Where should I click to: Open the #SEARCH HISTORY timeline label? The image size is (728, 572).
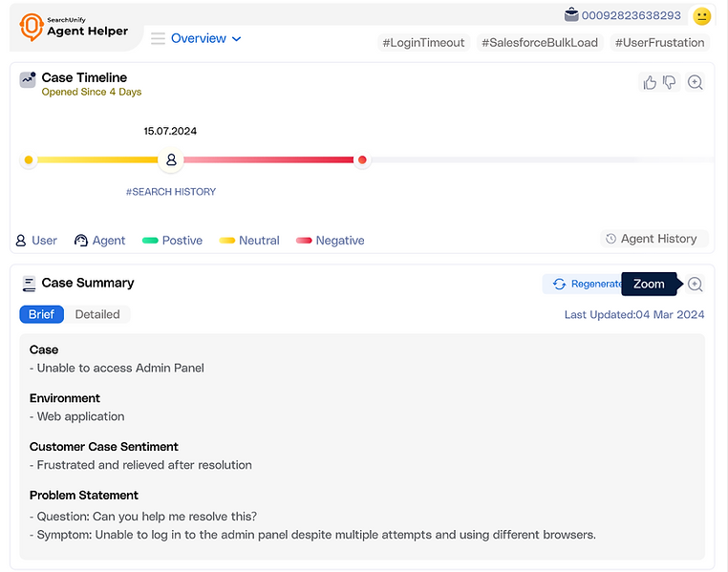[171, 192]
